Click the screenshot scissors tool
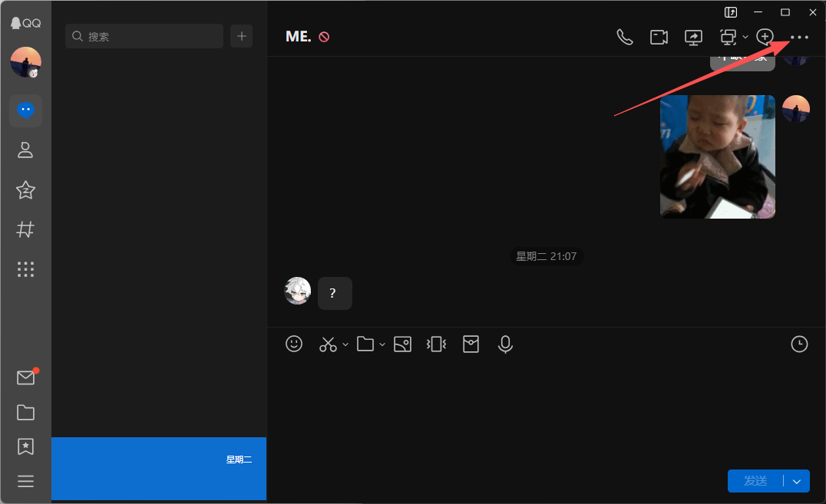 [x=328, y=344]
